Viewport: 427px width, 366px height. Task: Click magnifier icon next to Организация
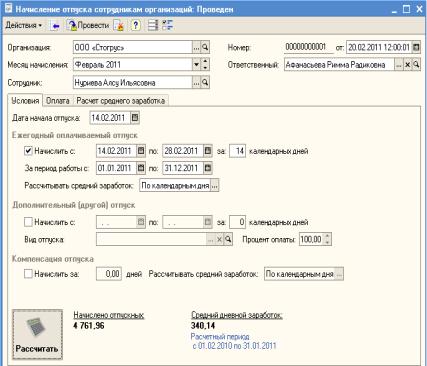(x=205, y=48)
